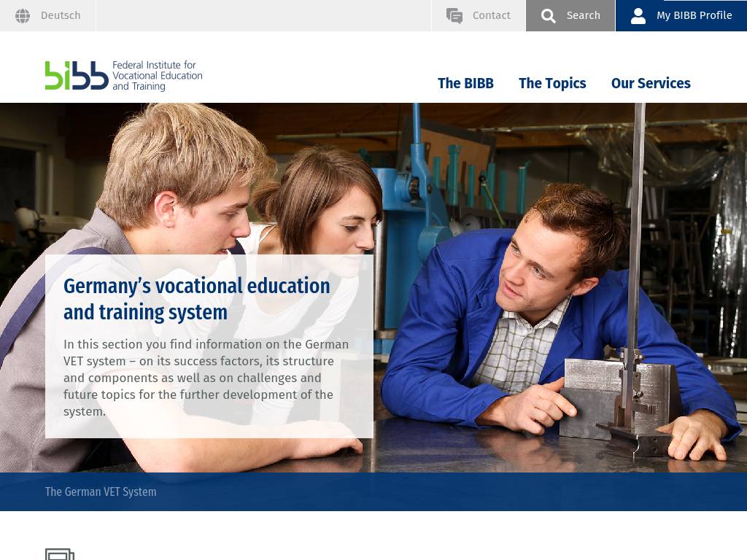Click the Contact speech bubble icon
The height and width of the screenshot is (560, 747).
pyautogui.click(x=454, y=16)
